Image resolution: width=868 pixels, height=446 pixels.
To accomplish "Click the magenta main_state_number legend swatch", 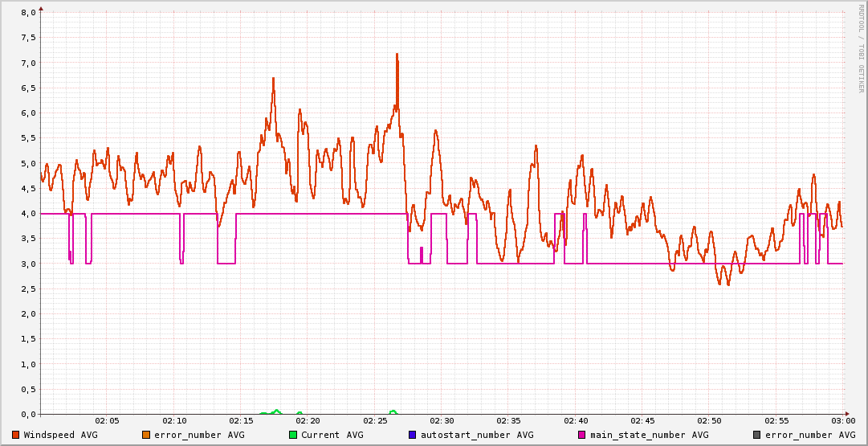I will pyautogui.click(x=582, y=435).
